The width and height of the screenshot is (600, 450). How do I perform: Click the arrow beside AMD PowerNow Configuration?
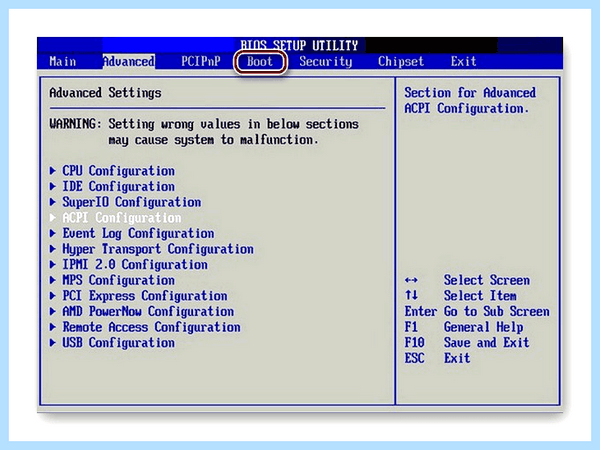[53, 311]
